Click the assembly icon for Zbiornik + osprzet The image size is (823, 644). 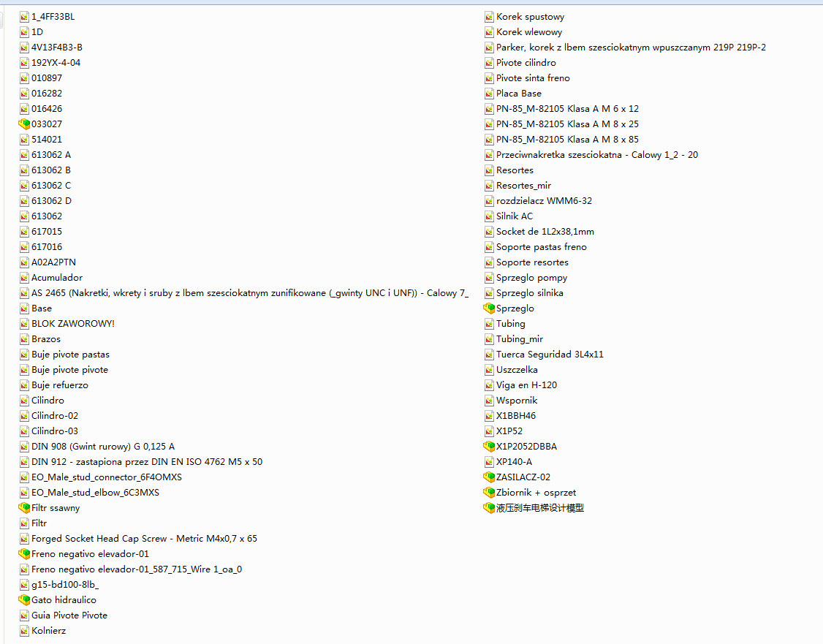[489, 493]
